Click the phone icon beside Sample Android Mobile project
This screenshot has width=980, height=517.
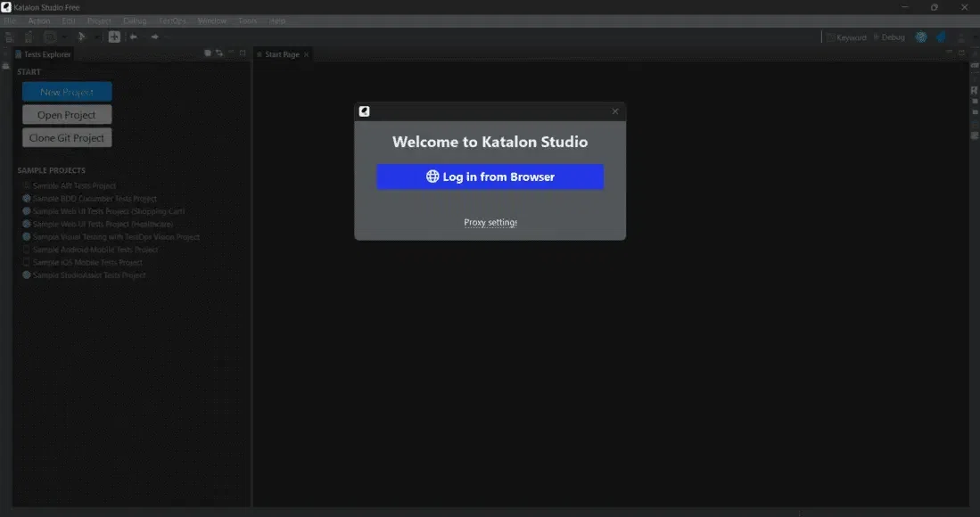point(26,249)
